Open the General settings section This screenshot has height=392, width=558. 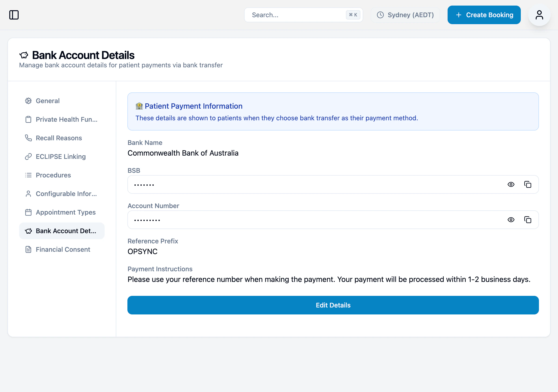(x=48, y=101)
